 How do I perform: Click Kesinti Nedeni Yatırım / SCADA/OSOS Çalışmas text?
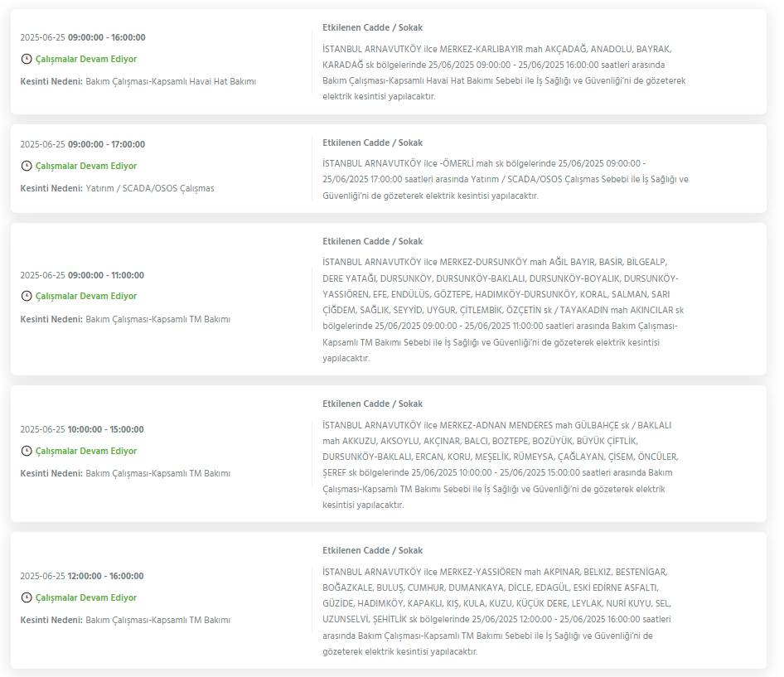point(117,188)
